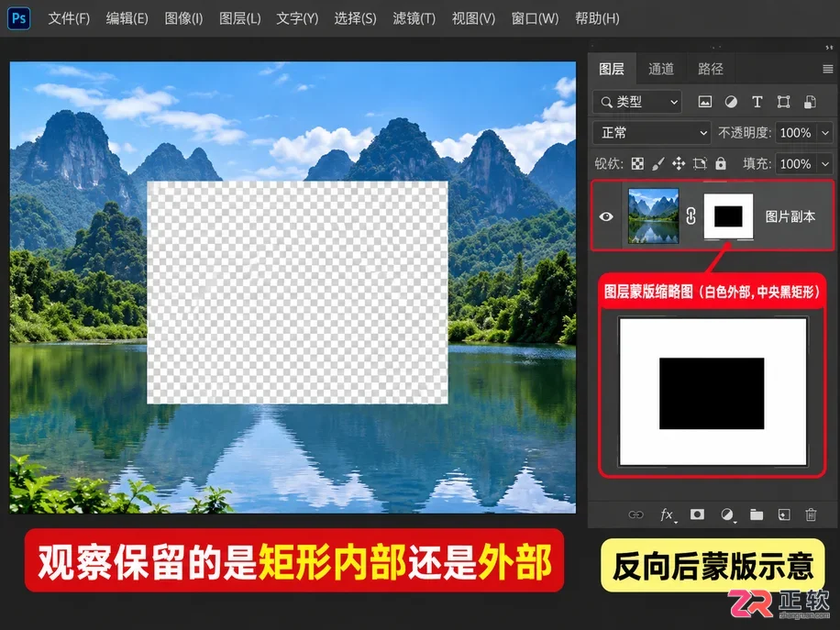Expand the 填充 slider arrow
840x630 pixels.
[825, 164]
